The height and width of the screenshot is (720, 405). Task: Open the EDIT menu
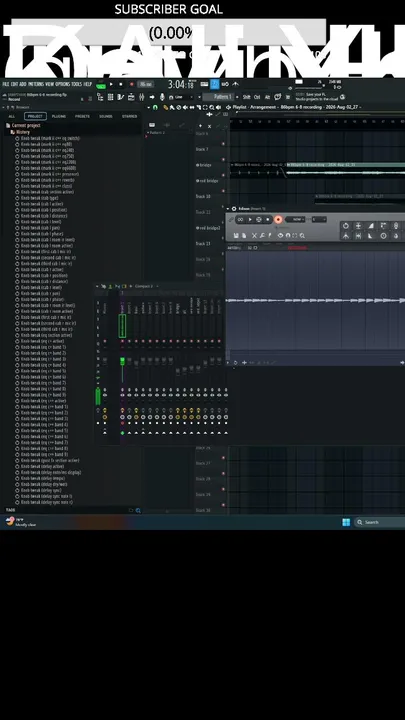[15, 84]
